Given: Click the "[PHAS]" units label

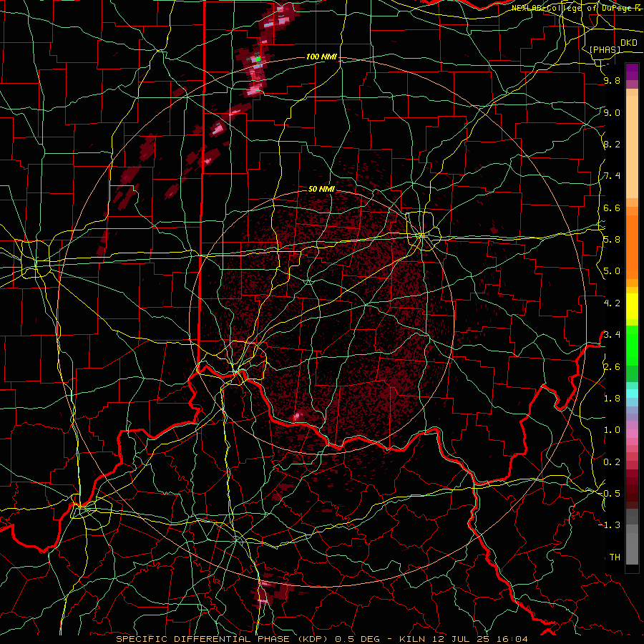Looking at the screenshot, I should tap(605, 49).
